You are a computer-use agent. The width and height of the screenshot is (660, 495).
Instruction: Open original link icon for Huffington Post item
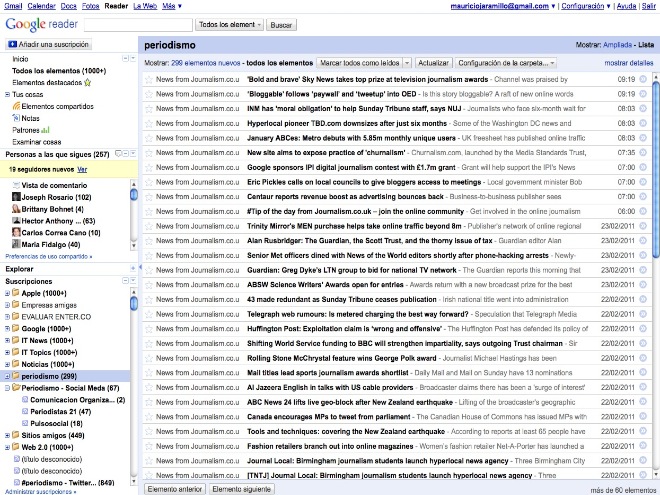click(x=643, y=329)
